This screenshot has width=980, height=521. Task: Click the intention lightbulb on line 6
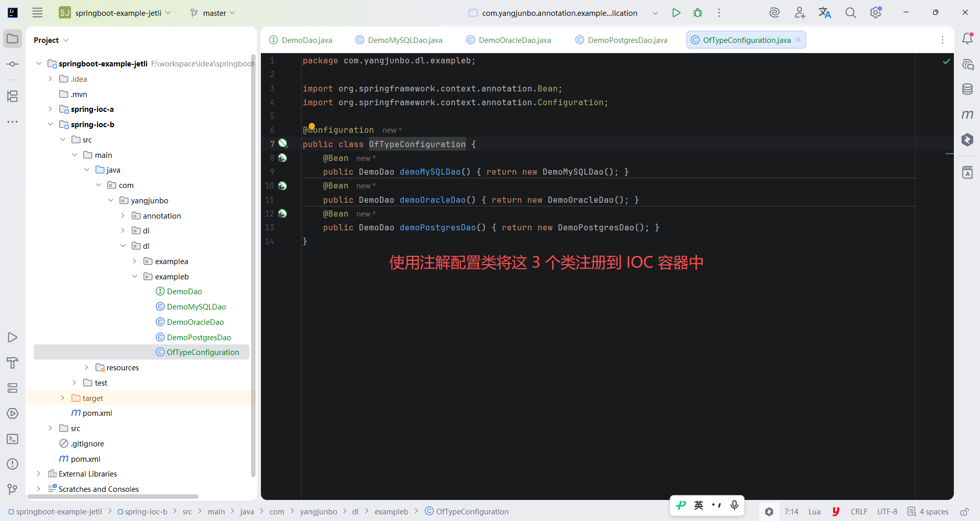[x=311, y=126]
